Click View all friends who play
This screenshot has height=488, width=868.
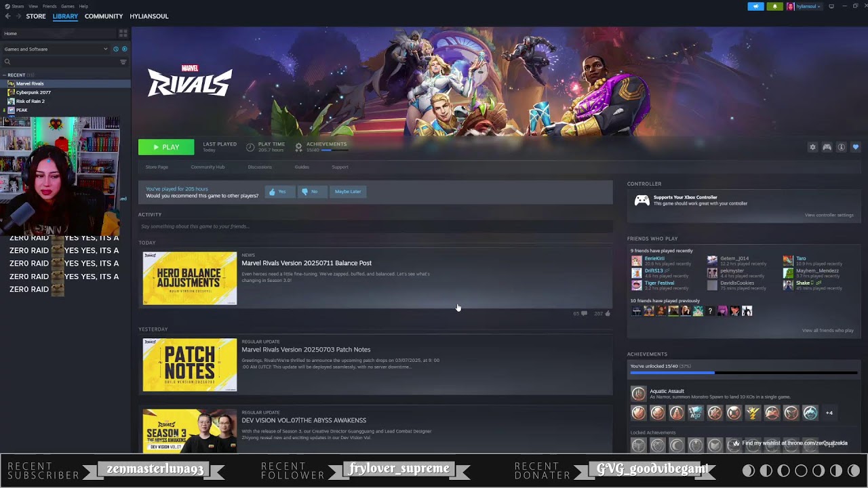pos(827,331)
